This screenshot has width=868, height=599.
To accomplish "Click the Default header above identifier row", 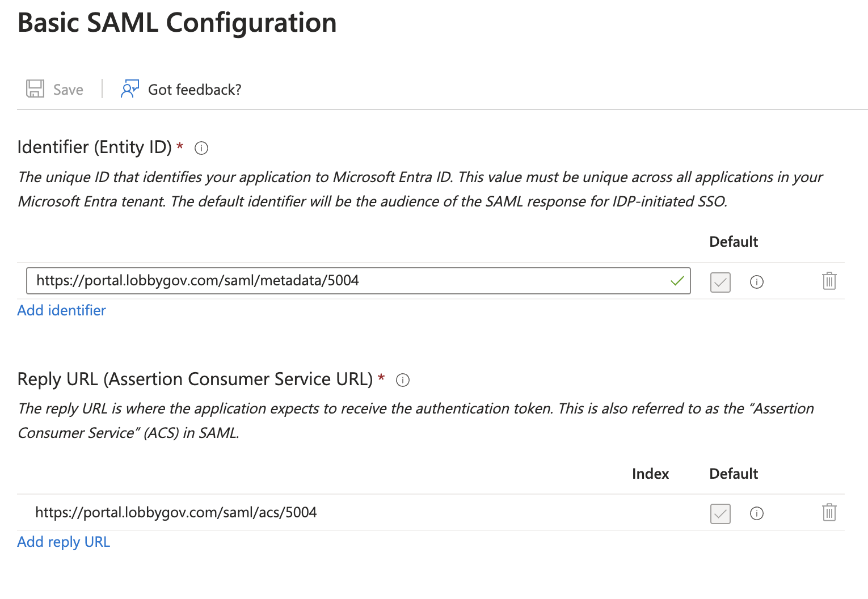I will coord(734,242).
